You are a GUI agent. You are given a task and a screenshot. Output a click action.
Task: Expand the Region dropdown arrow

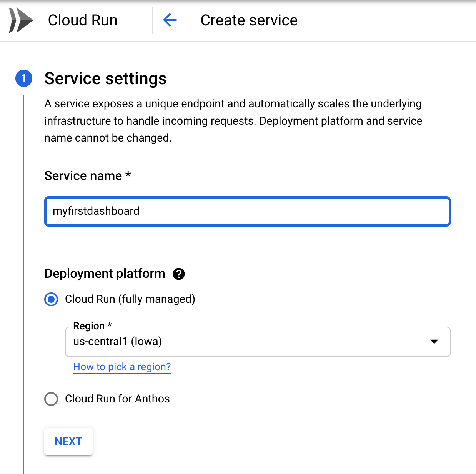pyautogui.click(x=434, y=342)
